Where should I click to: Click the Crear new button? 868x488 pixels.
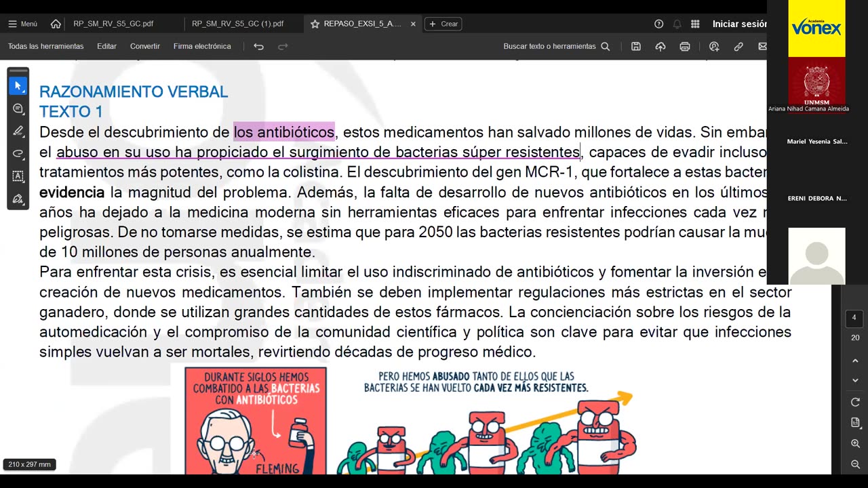(443, 24)
